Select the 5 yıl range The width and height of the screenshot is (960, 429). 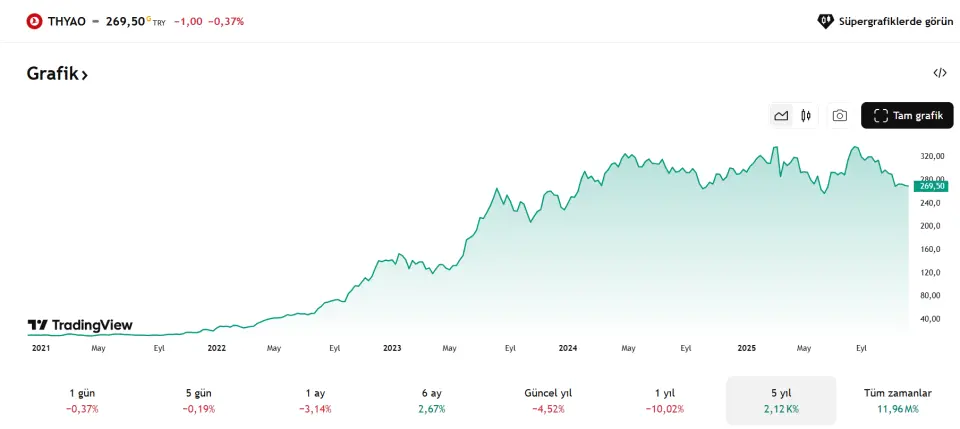[781, 400]
